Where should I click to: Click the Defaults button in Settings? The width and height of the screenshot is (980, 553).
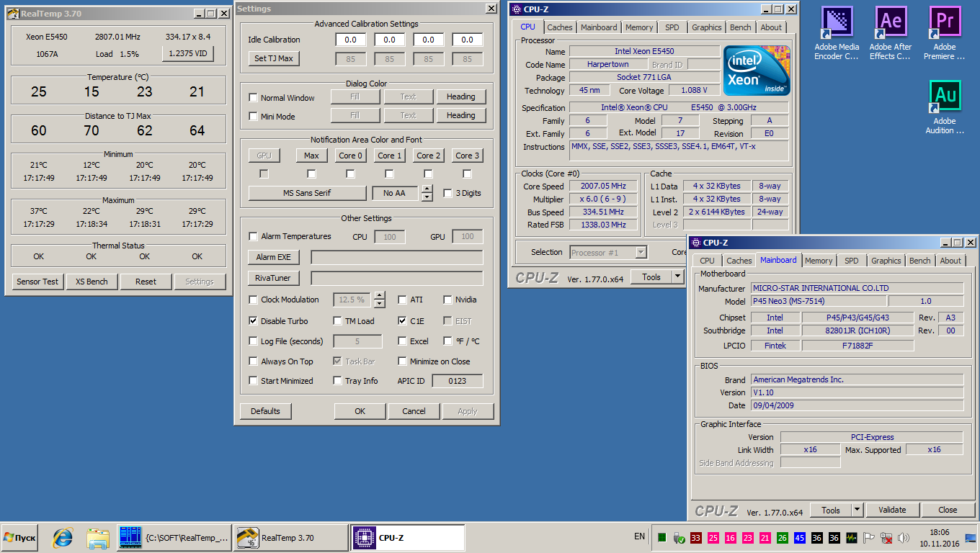pos(266,411)
